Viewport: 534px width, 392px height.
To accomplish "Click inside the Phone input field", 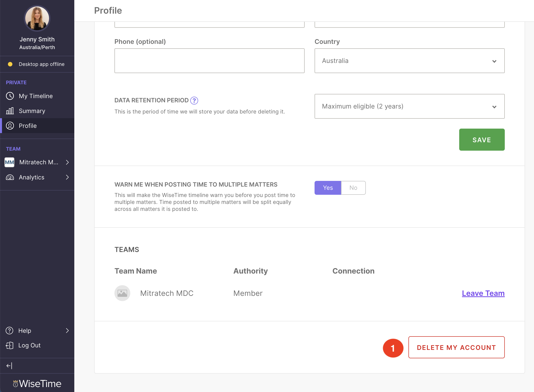I will click(209, 61).
